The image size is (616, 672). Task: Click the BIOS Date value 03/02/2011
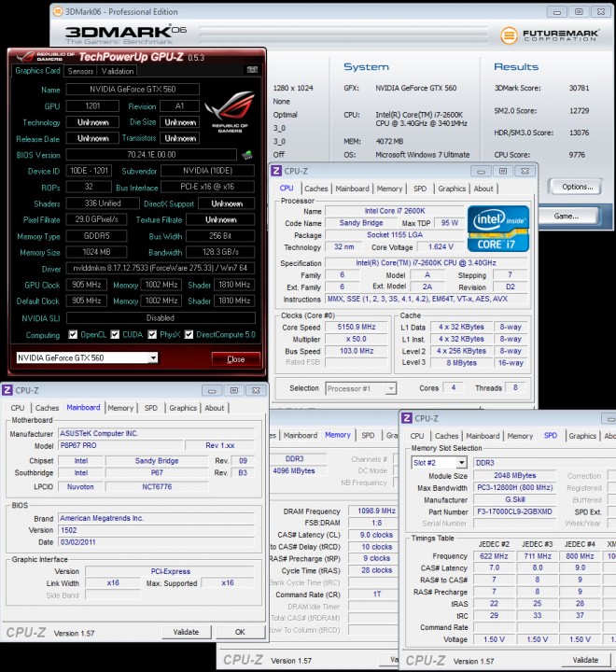157,542
